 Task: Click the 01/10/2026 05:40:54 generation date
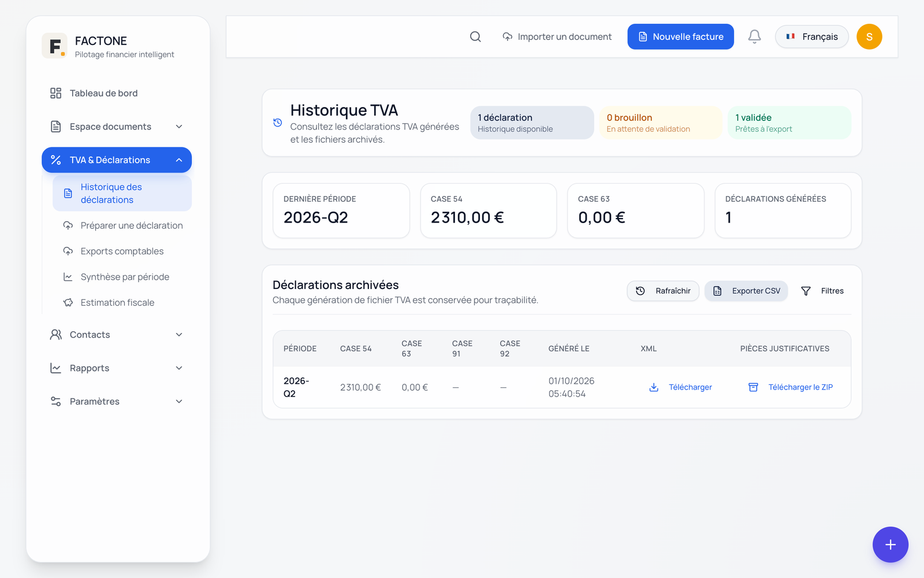click(571, 387)
